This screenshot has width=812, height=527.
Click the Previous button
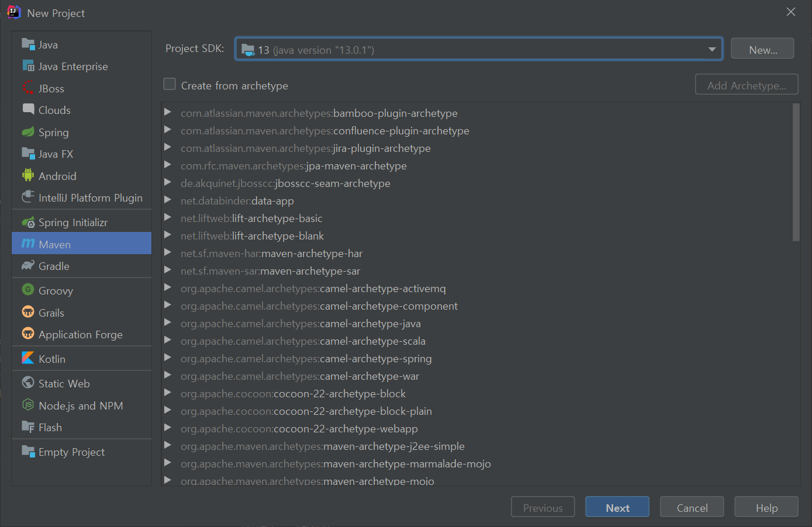(543, 507)
